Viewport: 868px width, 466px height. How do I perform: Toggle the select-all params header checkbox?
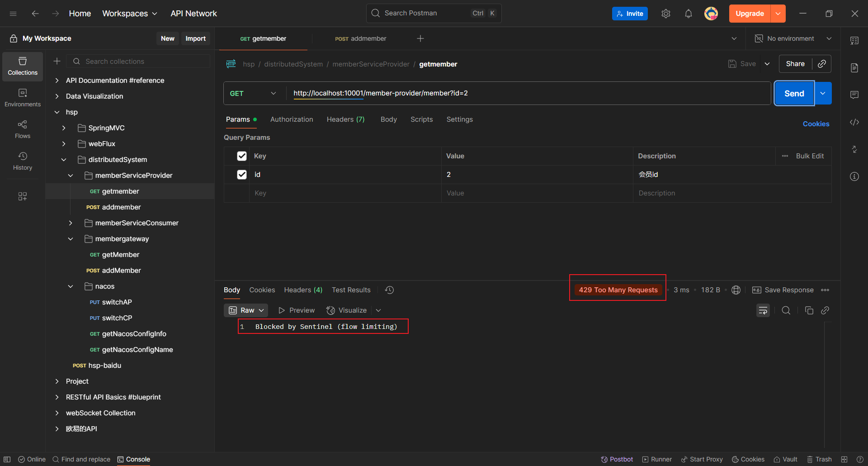[x=242, y=156]
